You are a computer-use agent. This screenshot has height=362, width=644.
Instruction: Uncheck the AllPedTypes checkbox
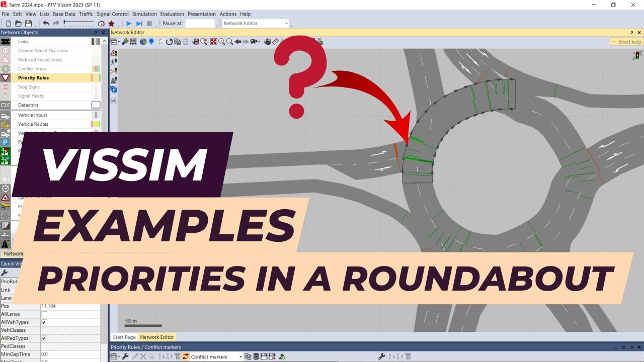pos(44,338)
